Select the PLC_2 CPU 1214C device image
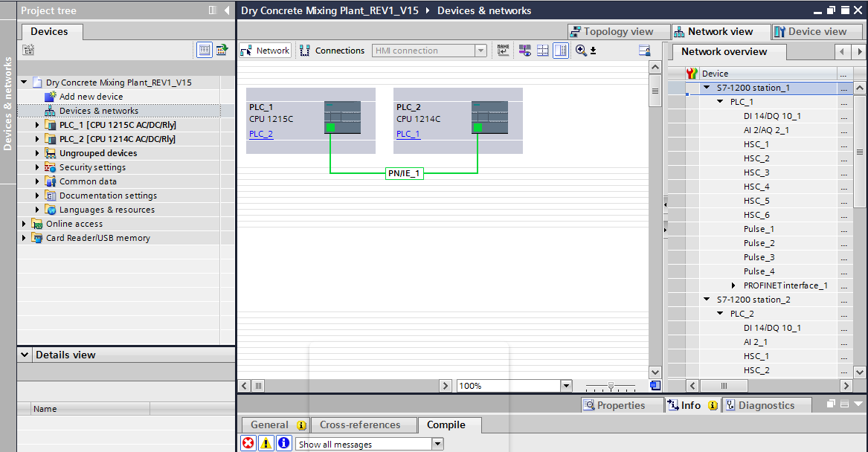868x452 pixels. point(489,117)
